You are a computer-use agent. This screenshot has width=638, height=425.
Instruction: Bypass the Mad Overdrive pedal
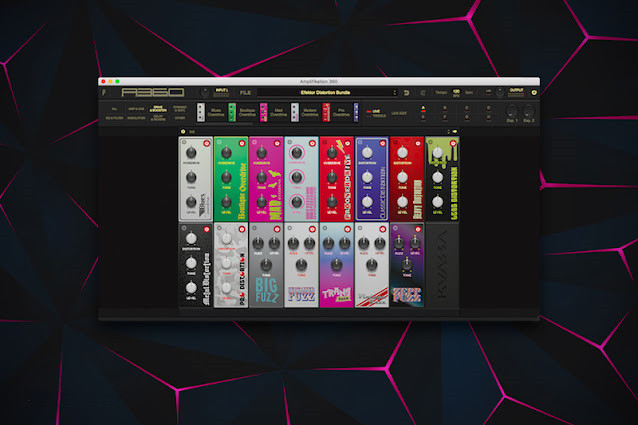click(x=277, y=143)
